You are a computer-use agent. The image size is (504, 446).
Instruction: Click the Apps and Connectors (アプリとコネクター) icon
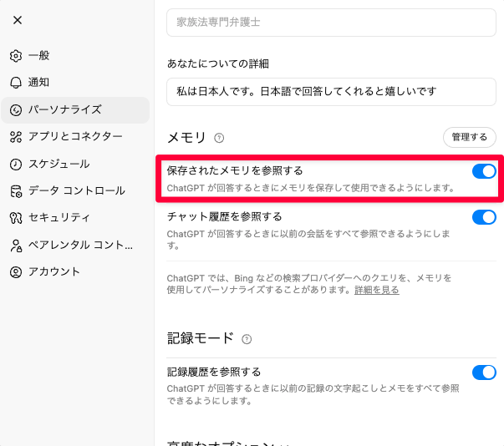(x=16, y=137)
